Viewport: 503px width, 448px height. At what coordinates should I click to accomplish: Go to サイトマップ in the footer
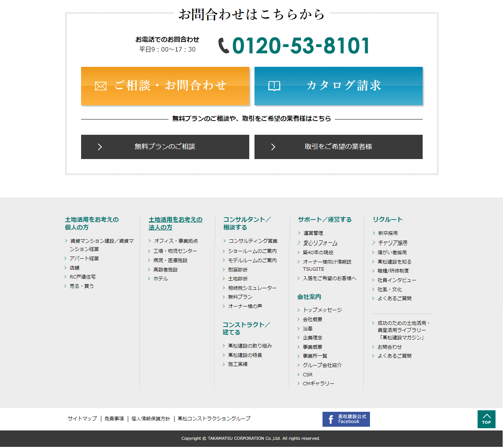[x=82, y=419]
